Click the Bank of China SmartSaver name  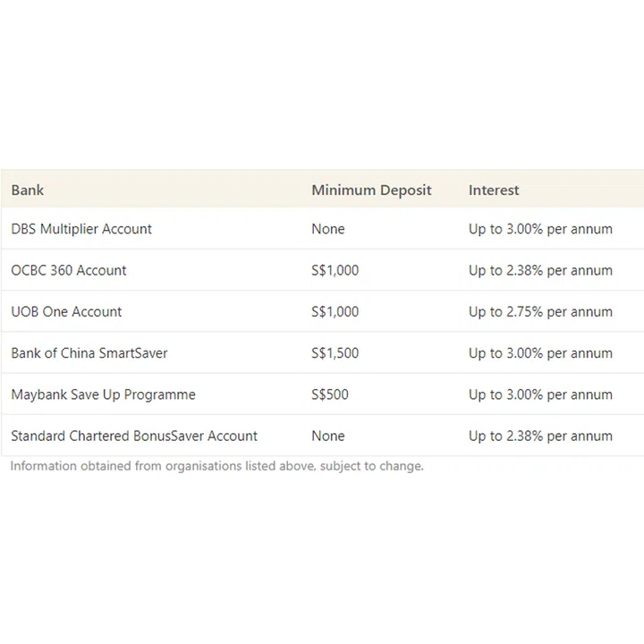[89, 353]
